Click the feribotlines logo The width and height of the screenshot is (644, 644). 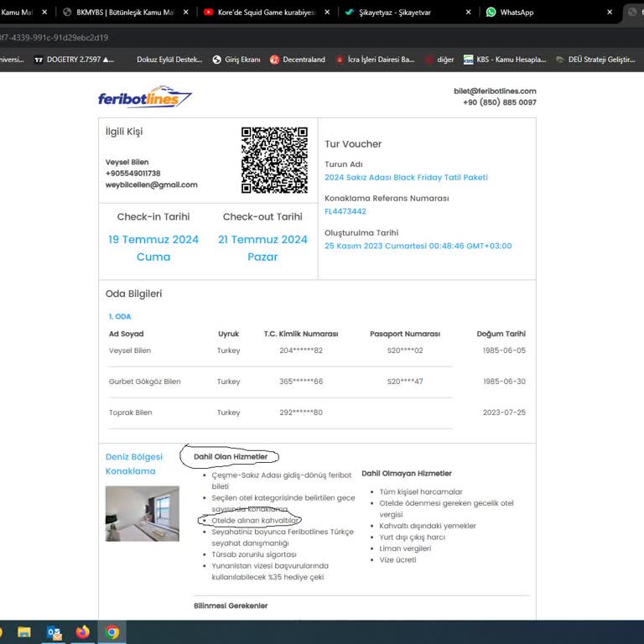144,97
